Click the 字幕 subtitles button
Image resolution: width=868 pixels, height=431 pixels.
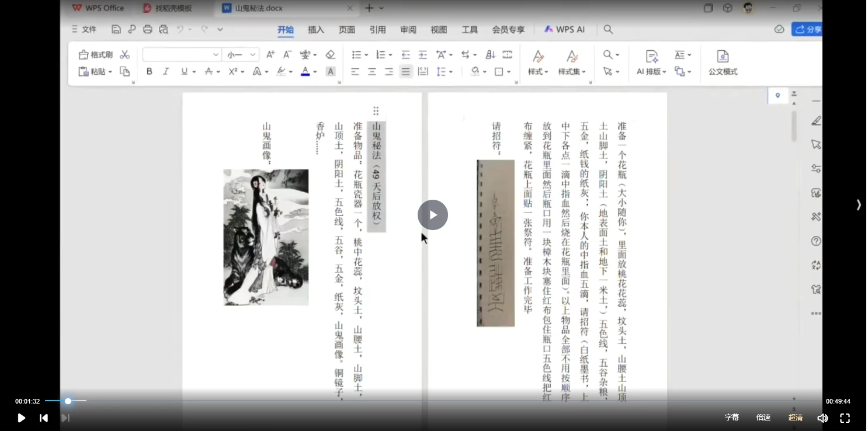[732, 418]
